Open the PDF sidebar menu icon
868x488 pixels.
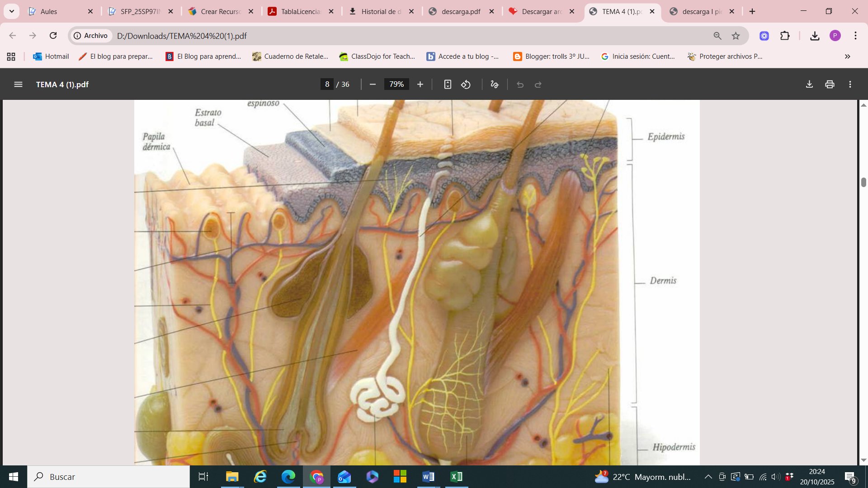click(x=18, y=84)
